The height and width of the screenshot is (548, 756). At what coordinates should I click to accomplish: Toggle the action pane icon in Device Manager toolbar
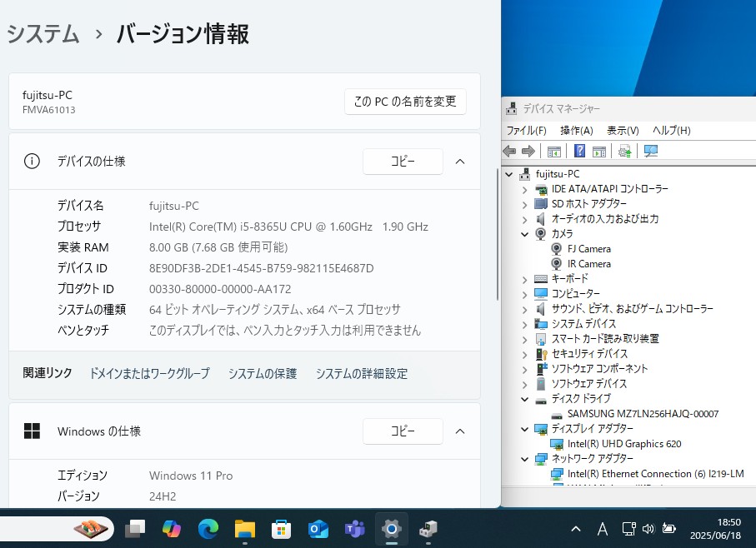click(599, 152)
